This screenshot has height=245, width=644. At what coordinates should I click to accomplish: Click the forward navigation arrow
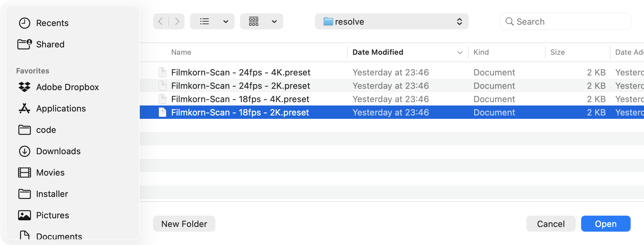click(x=177, y=22)
